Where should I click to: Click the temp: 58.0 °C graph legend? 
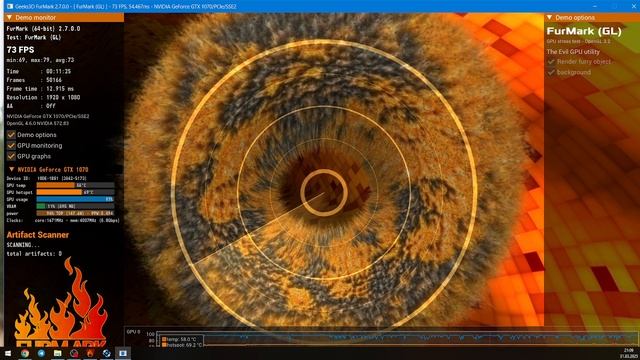coord(179,339)
